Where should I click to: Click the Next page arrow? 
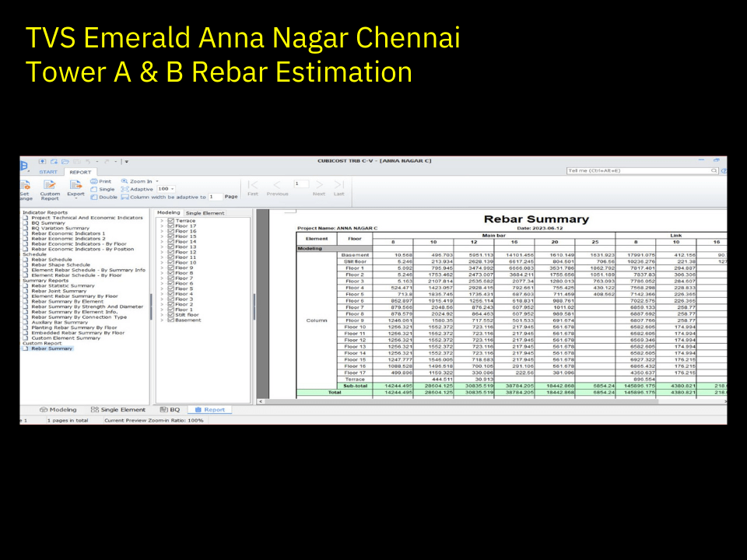(319, 185)
